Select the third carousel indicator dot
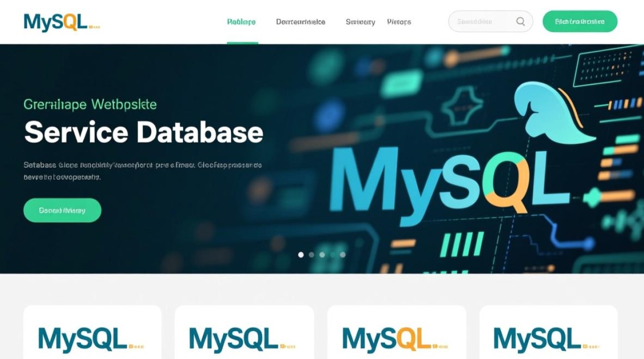The image size is (644, 359). (x=322, y=255)
